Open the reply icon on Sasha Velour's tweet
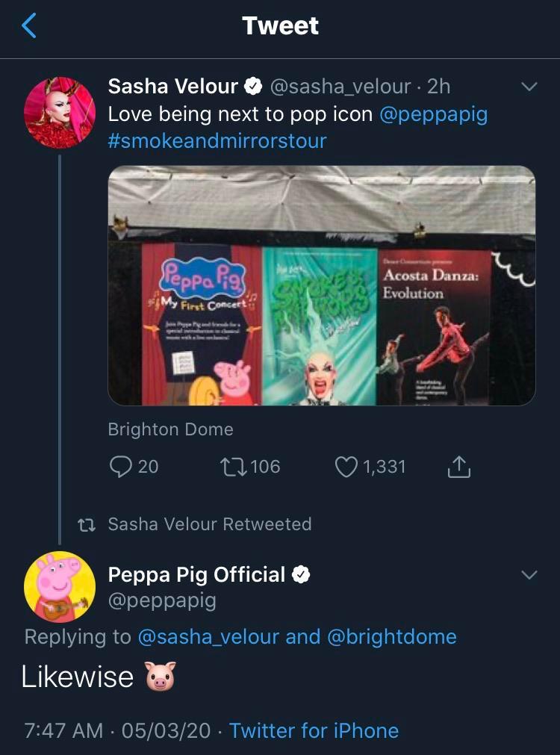 119,467
